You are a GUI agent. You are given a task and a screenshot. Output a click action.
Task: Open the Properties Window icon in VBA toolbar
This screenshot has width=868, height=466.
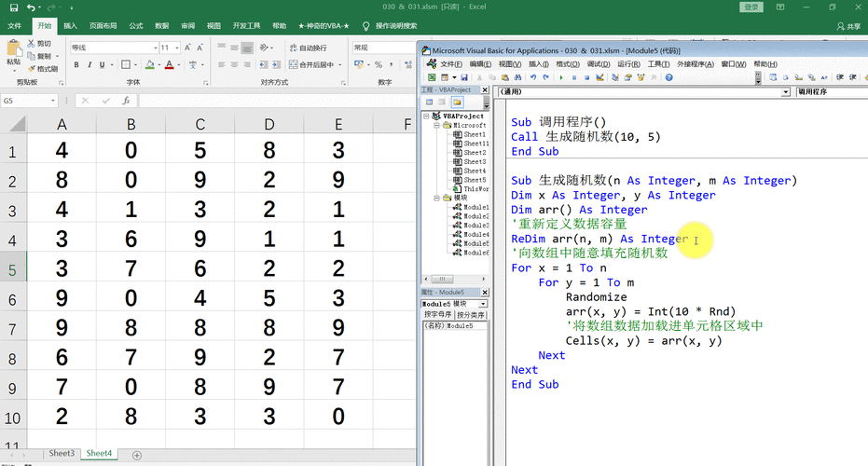coord(627,77)
